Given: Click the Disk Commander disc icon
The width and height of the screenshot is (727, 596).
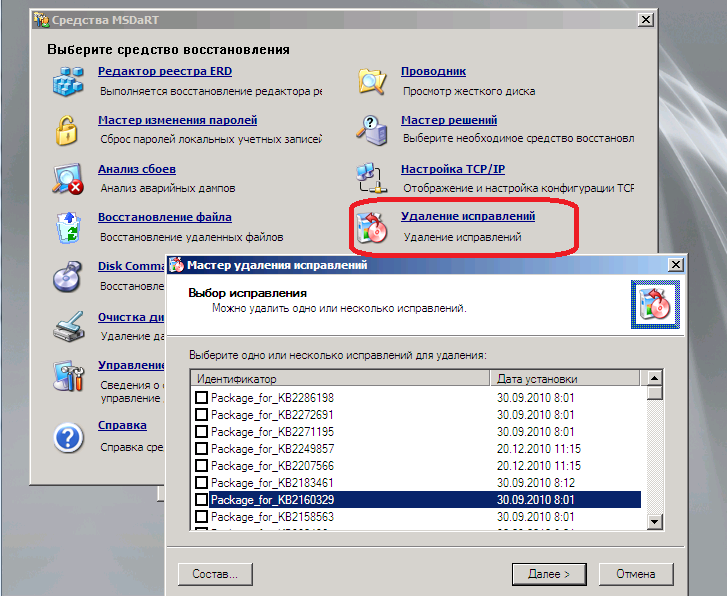Looking at the screenshot, I should pyautogui.click(x=68, y=276).
